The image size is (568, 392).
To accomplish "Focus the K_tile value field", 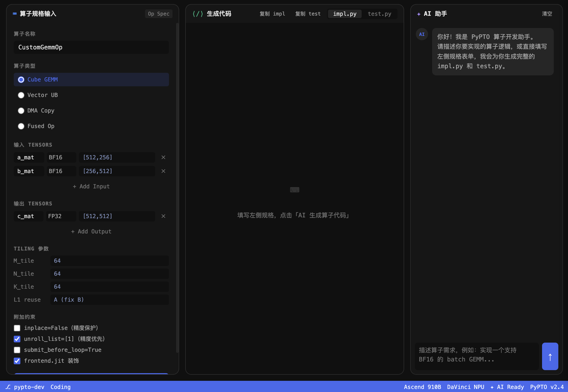I will (109, 287).
